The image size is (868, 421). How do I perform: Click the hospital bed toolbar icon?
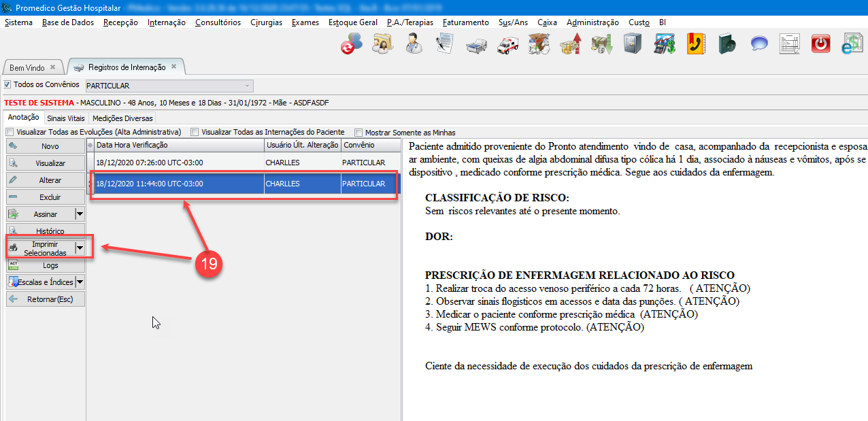coord(475,44)
